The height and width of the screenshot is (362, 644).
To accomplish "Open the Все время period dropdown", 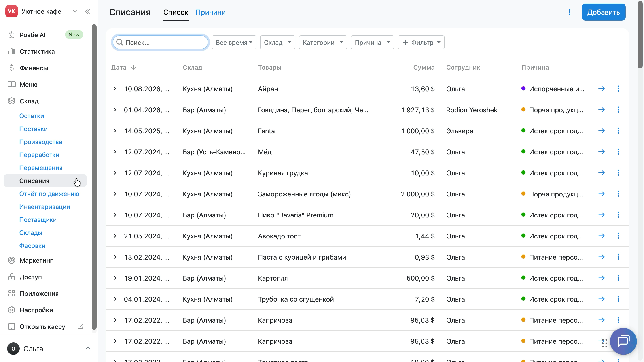I will 234,42.
